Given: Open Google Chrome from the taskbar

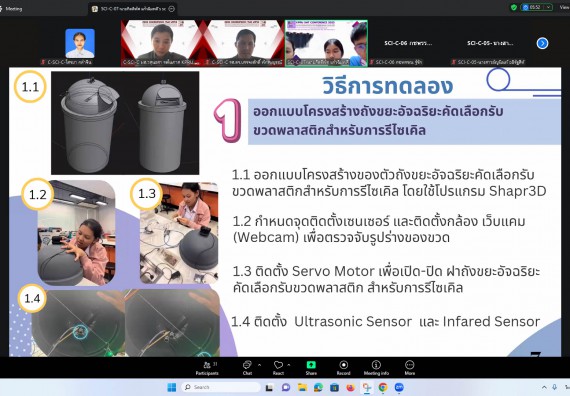Looking at the screenshot, I should coord(383,388).
